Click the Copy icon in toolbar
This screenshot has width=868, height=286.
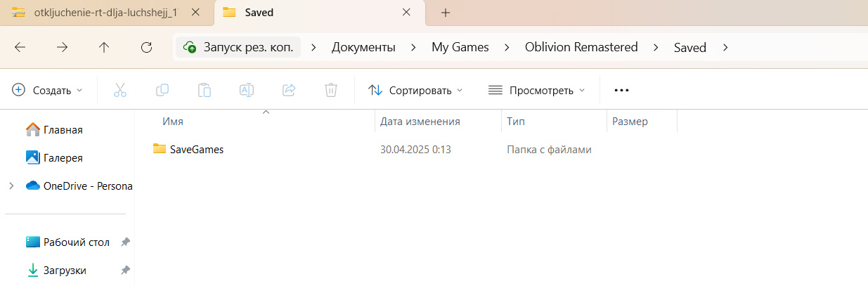162,90
